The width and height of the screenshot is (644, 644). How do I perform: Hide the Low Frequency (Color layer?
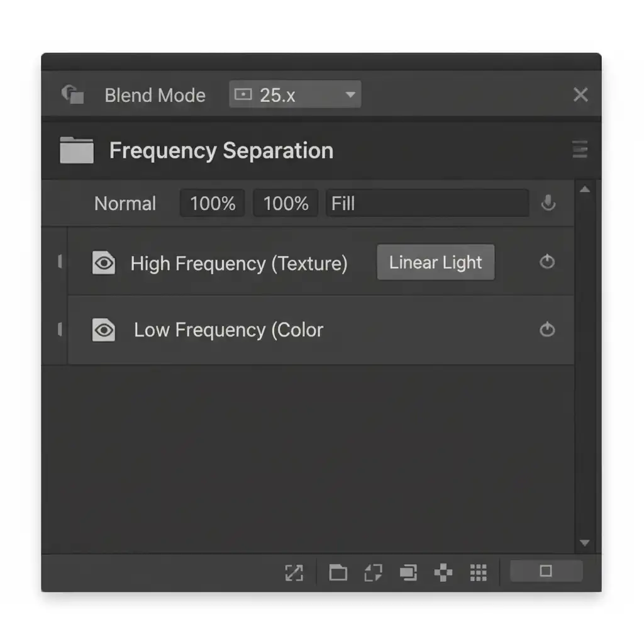[104, 330]
